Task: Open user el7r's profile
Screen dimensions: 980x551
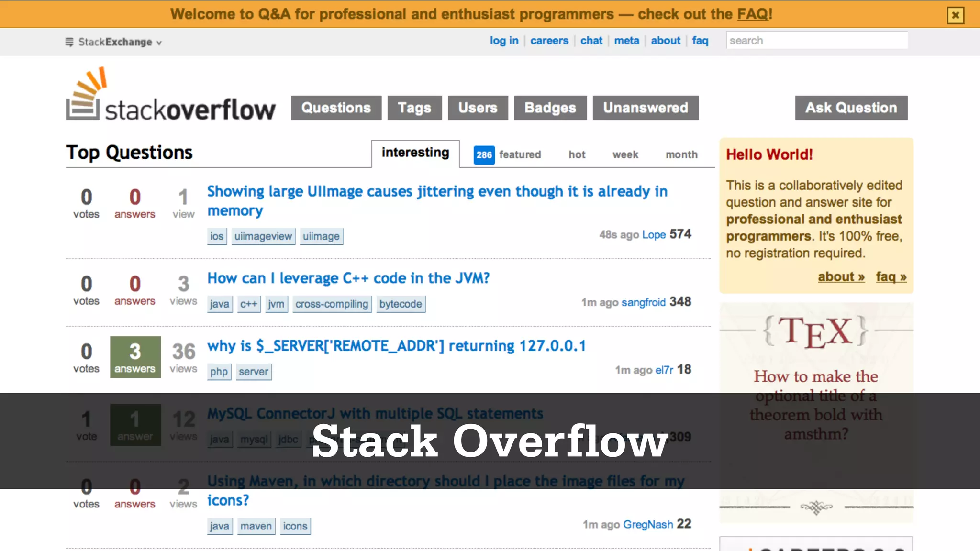Action: pyautogui.click(x=664, y=370)
